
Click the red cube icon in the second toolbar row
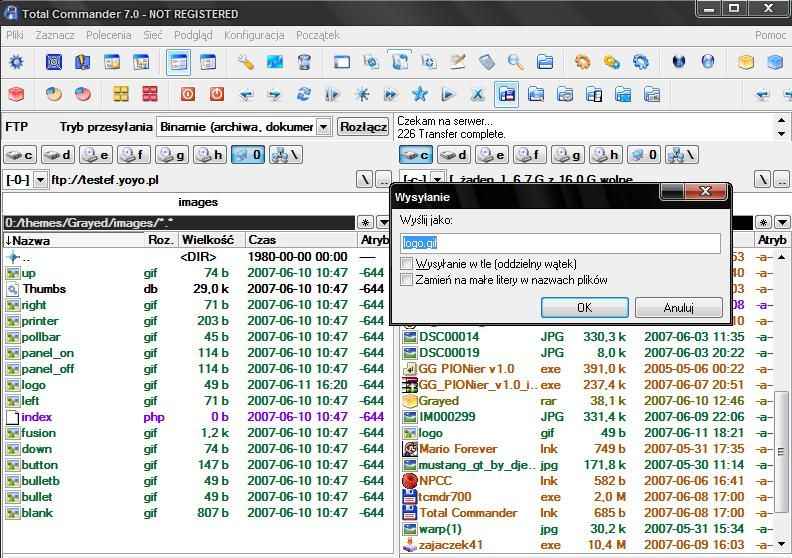point(16,94)
